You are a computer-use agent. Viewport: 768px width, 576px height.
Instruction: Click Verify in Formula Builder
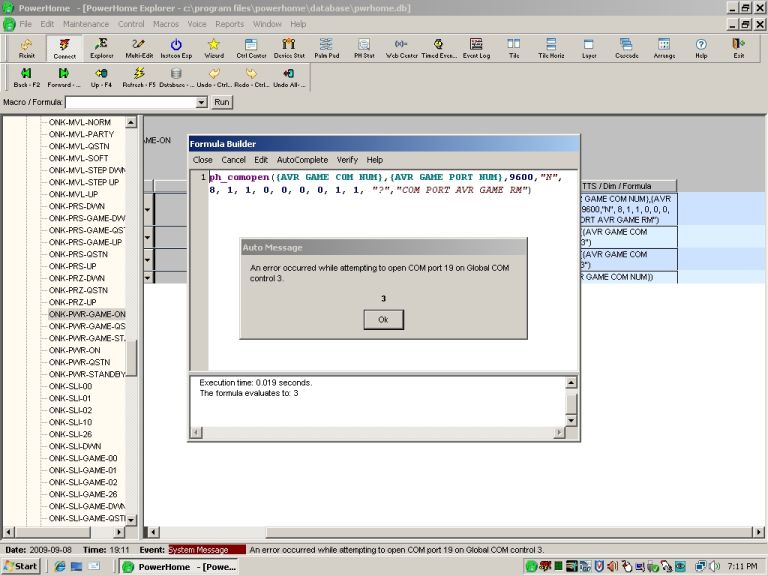pos(347,160)
